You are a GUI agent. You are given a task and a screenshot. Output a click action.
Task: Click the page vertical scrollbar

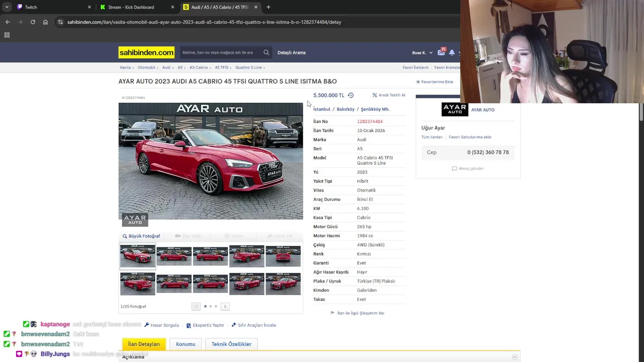[x=641, y=112]
